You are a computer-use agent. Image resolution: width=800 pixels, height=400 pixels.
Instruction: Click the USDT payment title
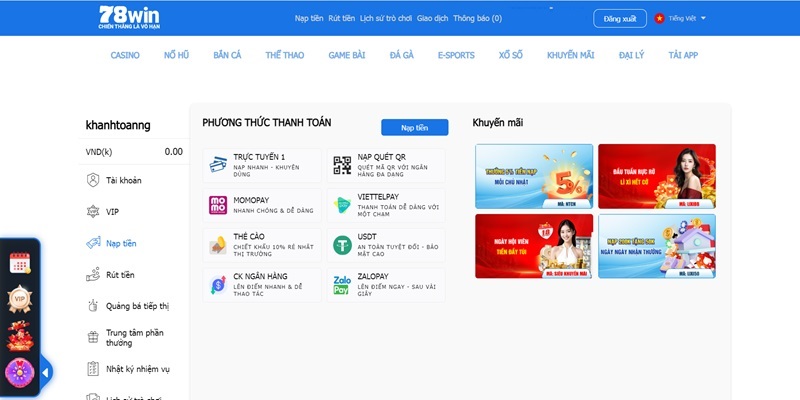367,237
